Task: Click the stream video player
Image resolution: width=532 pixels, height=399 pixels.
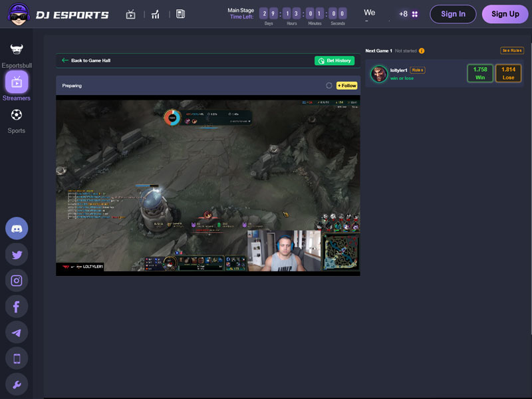Action: coord(208,186)
